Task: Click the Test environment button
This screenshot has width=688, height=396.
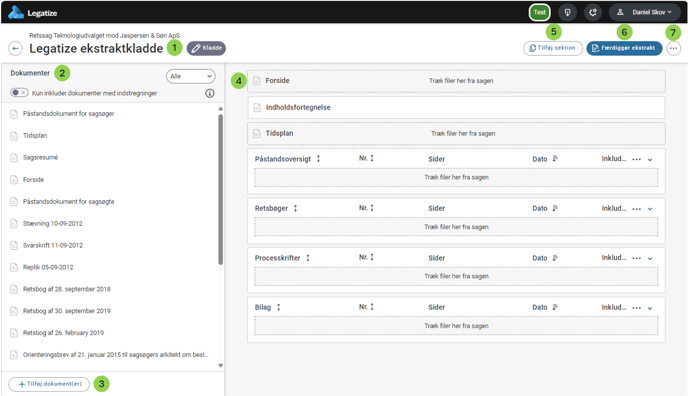Action: pyautogui.click(x=540, y=12)
